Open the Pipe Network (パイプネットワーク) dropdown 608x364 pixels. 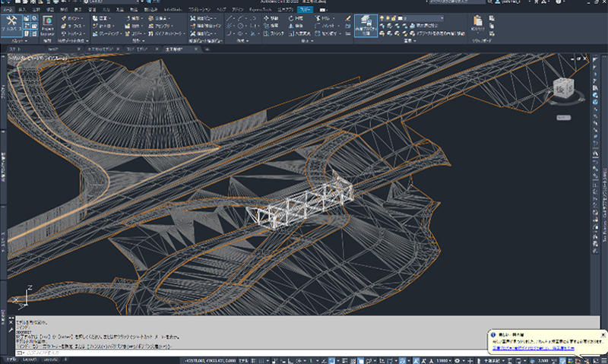pos(166,33)
